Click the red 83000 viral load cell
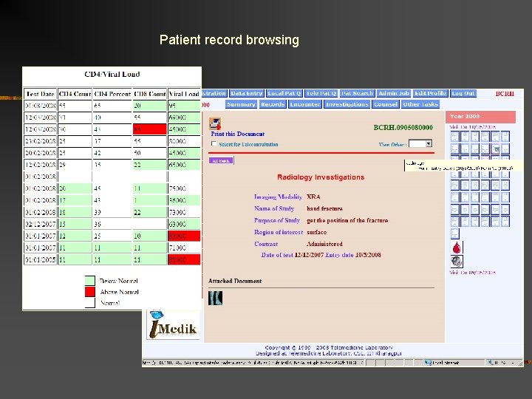This screenshot has height=399, width=532. (x=184, y=236)
